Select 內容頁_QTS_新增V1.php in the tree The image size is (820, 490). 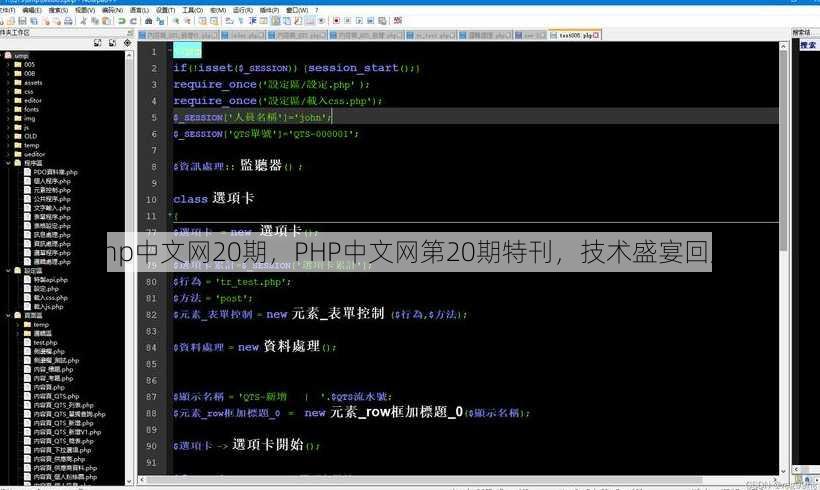click(67, 432)
